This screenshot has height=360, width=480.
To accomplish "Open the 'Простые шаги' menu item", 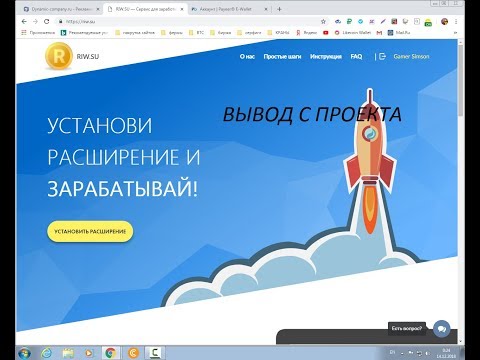I will 282,57.
